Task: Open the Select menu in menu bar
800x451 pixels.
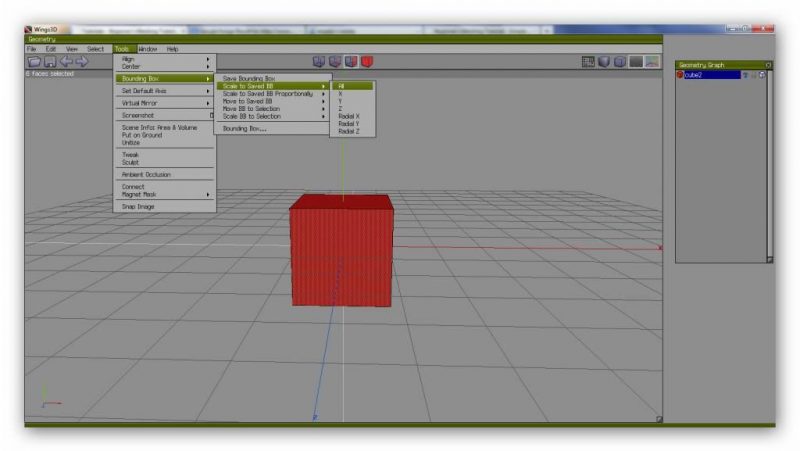Action: click(96, 48)
